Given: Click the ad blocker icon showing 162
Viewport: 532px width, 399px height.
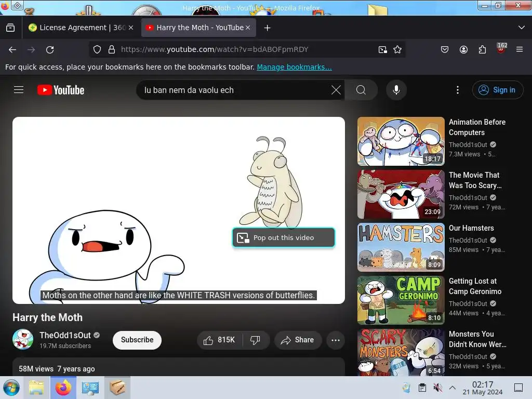Looking at the screenshot, I should (501, 49).
